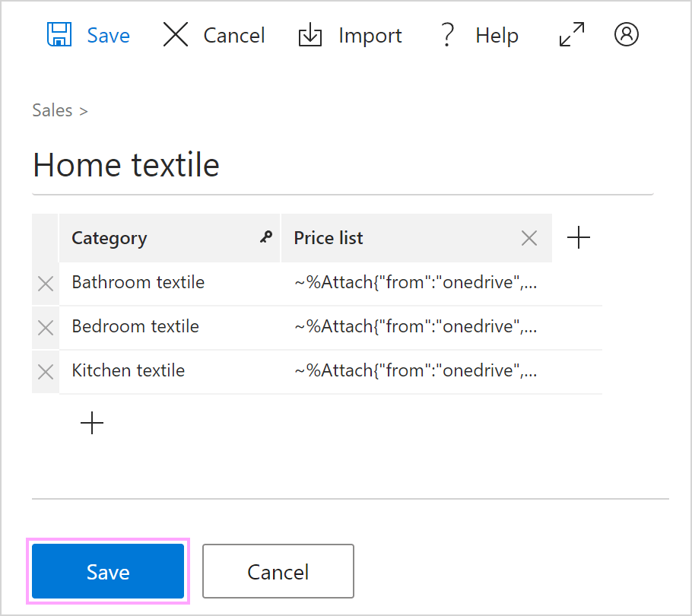
Task: Click the Kitchen textile cell
Action: [x=128, y=371]
